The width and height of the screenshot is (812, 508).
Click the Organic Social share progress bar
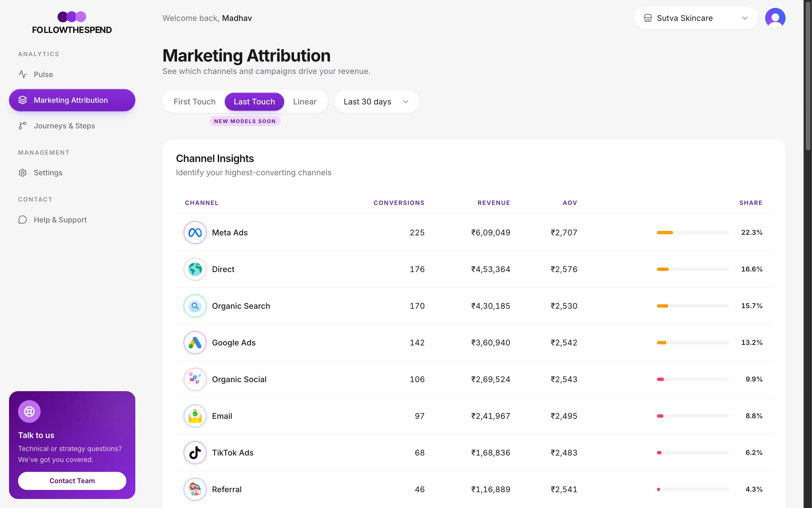(x=693, y=379)
